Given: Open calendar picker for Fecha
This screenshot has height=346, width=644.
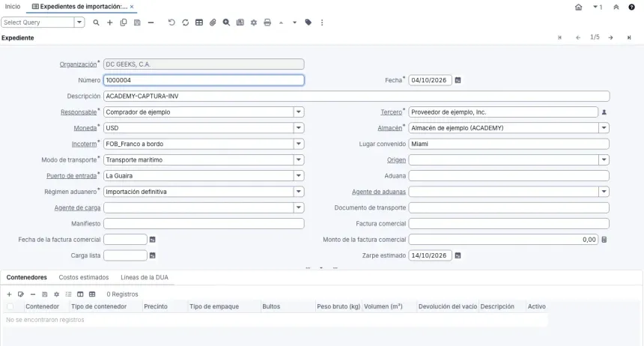Looking at the screenshot, I should [458, 80].
